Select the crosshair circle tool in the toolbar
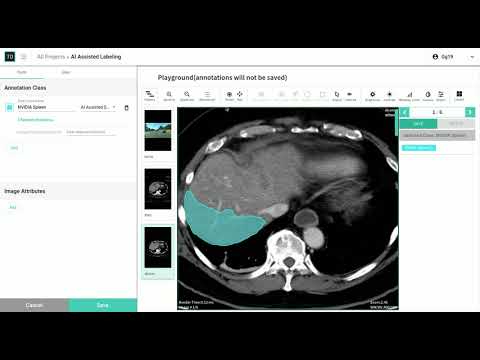 (229, 95)
